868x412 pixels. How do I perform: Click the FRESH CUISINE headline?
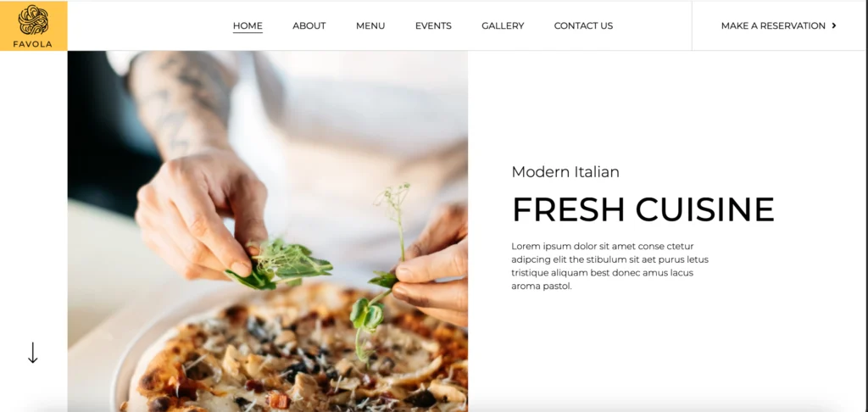point(643,209)
